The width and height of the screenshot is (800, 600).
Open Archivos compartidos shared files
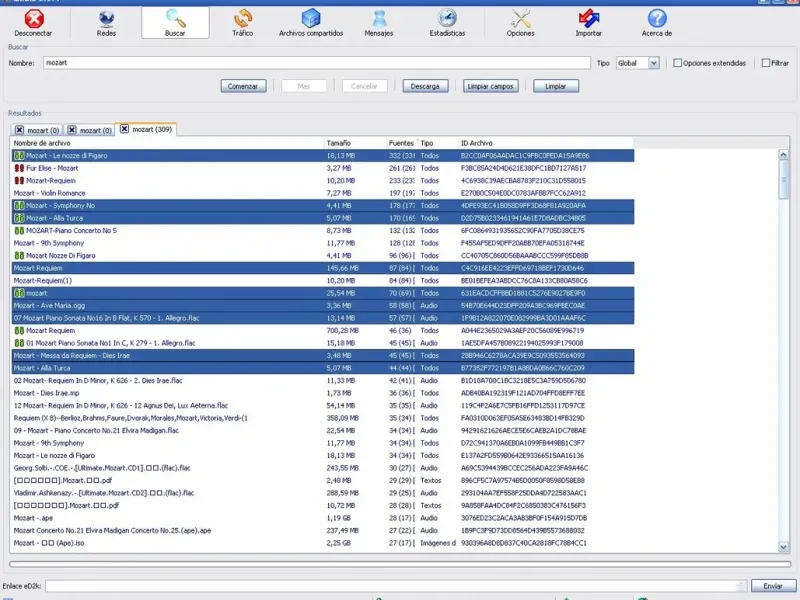(x=311, y=22)
